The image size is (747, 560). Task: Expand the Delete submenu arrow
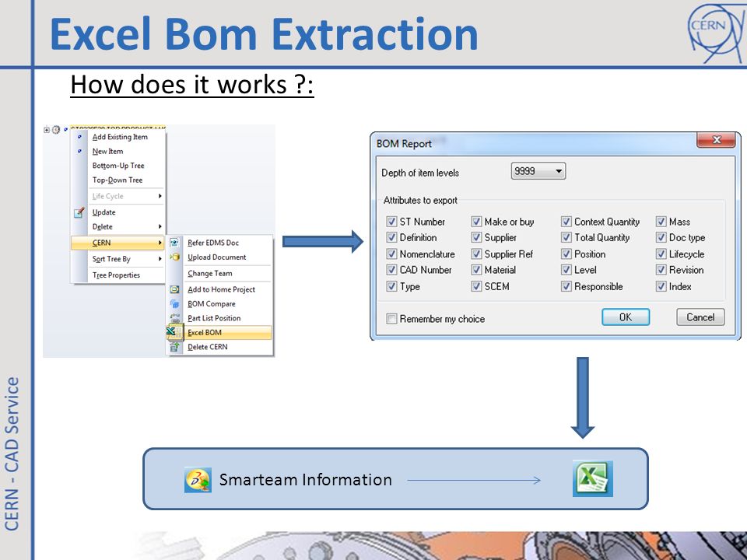pos(160,226)
